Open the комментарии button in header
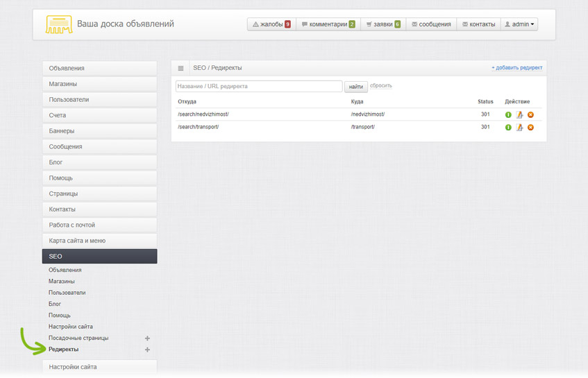 [x=328, y=24]
